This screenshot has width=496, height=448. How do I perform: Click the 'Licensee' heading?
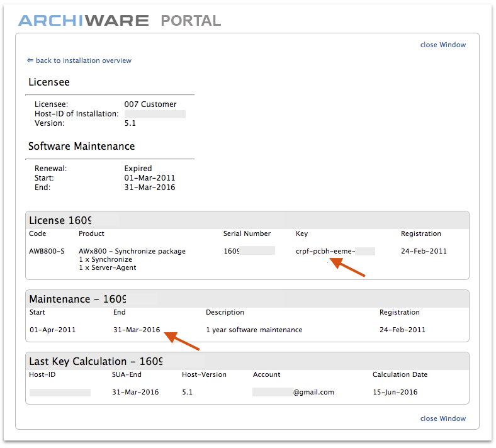[49, 82]
